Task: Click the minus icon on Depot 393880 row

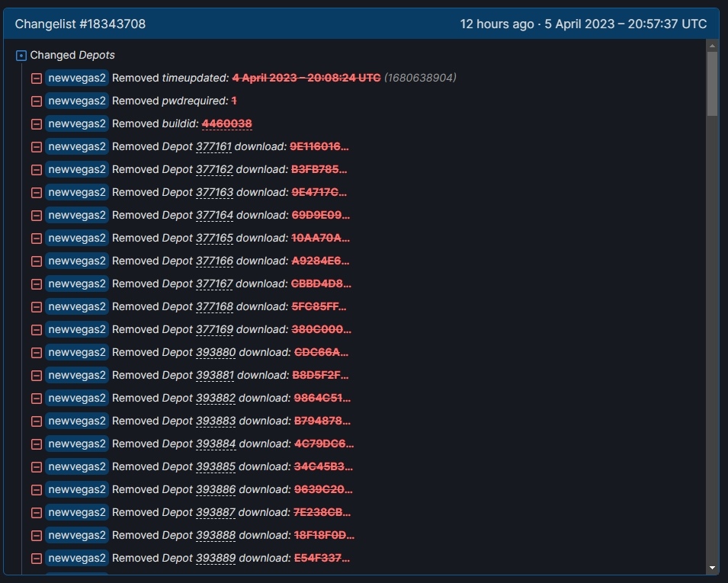Action: [36, 353]
